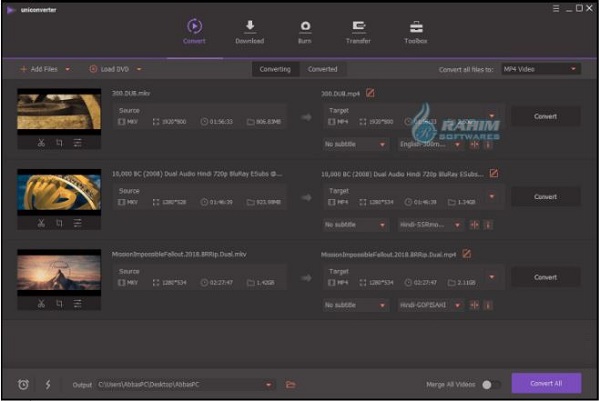Click the info icon for 10,000 BC
Viewport: 600px width, 401px height.
[488, 225]
